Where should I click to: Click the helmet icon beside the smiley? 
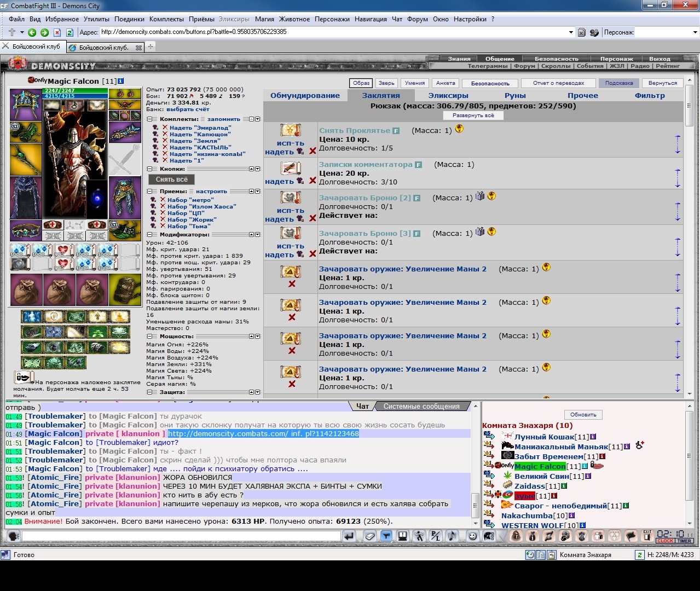tap(488, 536)
